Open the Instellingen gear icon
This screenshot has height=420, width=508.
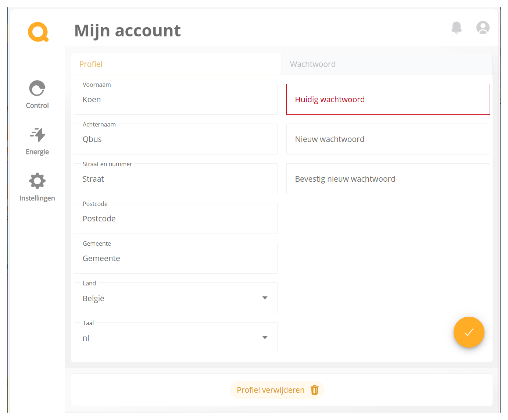(37, 181)
